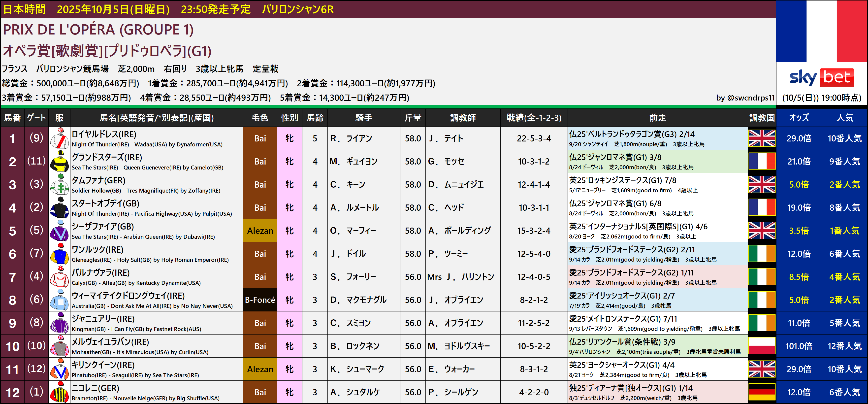Click the jockey silks icon for horse 1
Image resolution: width=868 pixels, height=404 pixels.
[x=59, y=138]
